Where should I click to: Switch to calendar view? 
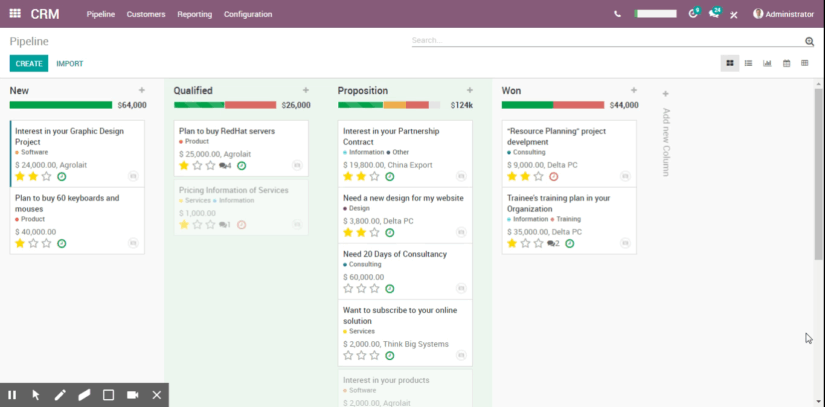(786, 63)
